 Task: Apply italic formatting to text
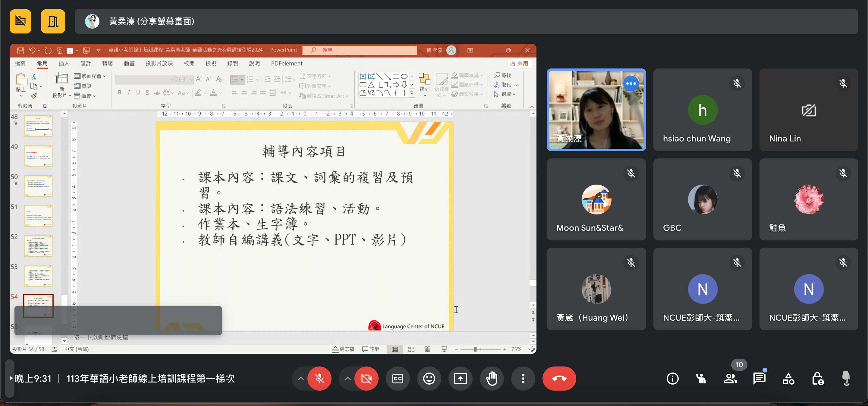(129, 92)
